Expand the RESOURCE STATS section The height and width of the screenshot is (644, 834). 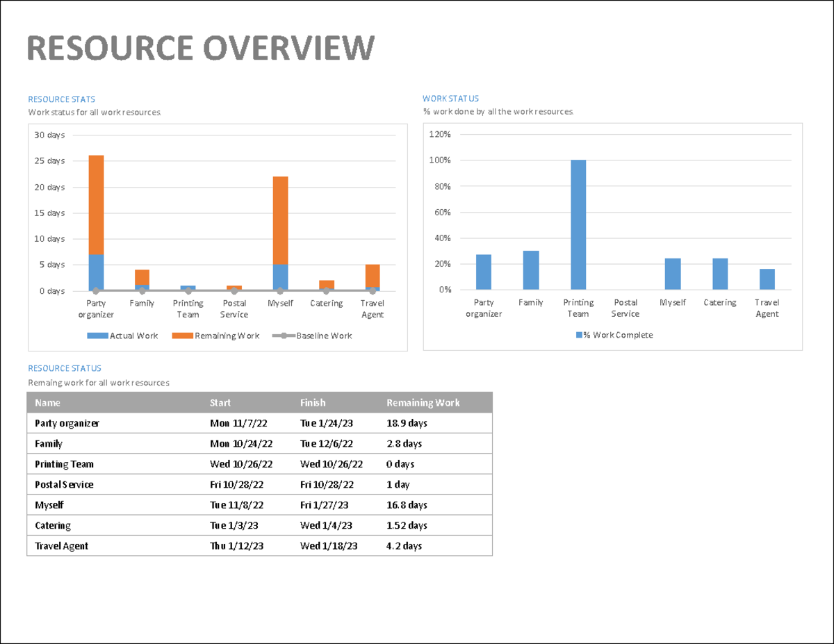[62, 99]
